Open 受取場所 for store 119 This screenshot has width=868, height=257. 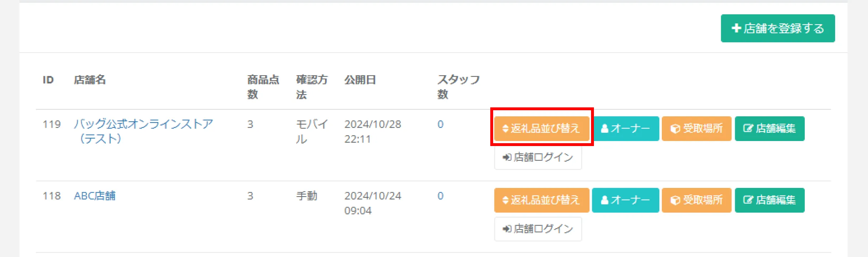[x=696, y=128]
